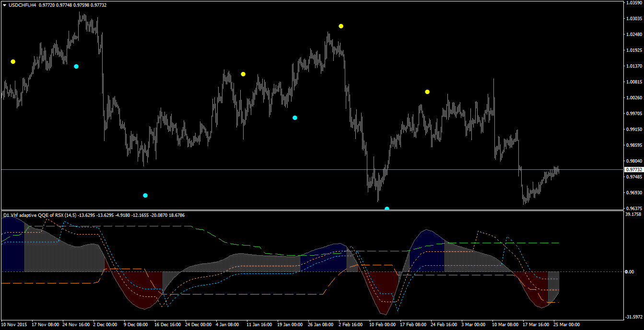644x330 pixels.
Task: Click the 17 Mar 16:00 time label
Action: pyautogui.click(x=536, y=324)
